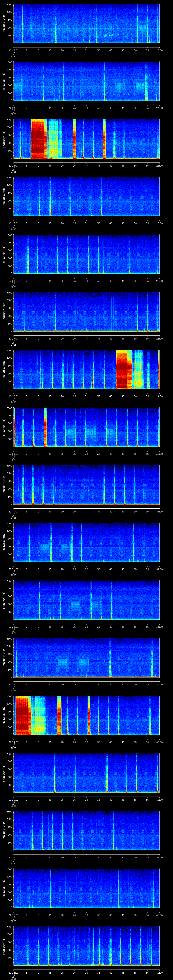The height and width of the screenshot is (980, 173).
Task: Click Frequency (Hz) axis title of 22:25:00 plot
Action: pyautogui.click(x=4, y=197)
